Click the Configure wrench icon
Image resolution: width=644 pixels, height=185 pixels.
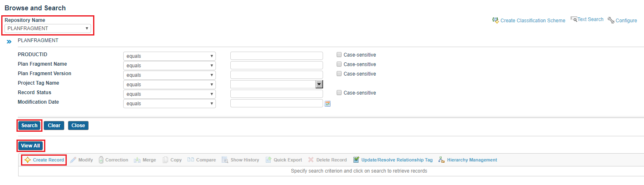pyautogui.click(x=611, y=20)
